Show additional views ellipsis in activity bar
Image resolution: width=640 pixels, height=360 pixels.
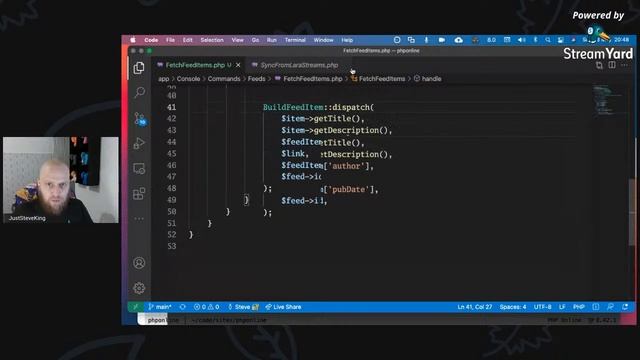(139, 219)
